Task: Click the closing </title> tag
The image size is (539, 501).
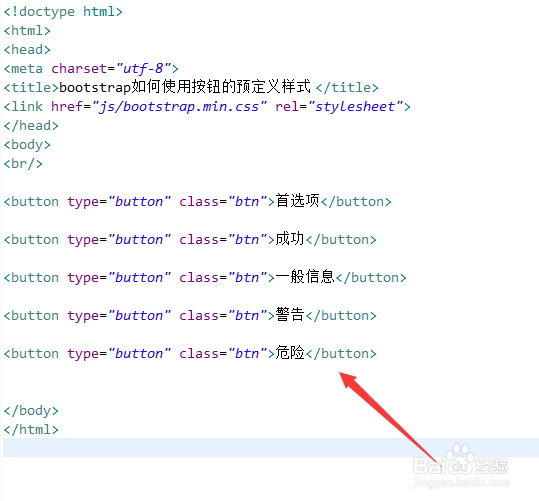Action: [x=347, y=88]
